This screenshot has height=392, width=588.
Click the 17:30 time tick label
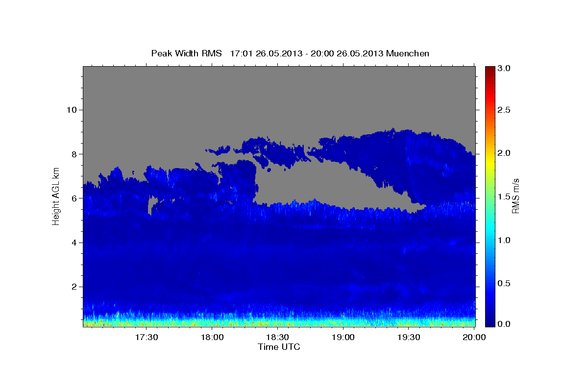tap(146, 337)
